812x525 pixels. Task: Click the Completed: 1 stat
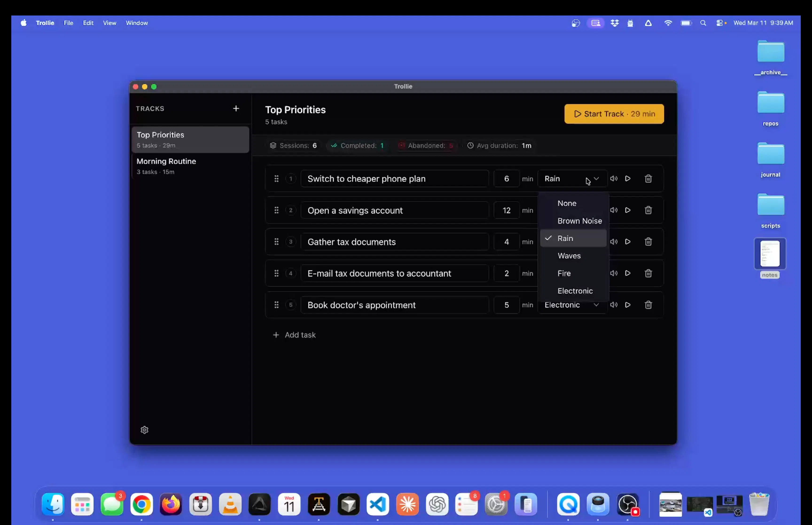coord(357,145)
